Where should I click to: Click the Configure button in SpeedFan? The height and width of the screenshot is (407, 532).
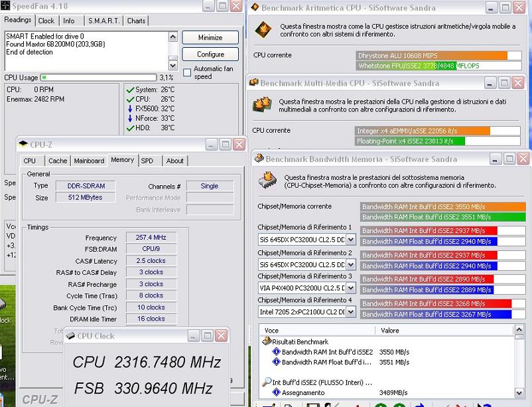(210, 54)
